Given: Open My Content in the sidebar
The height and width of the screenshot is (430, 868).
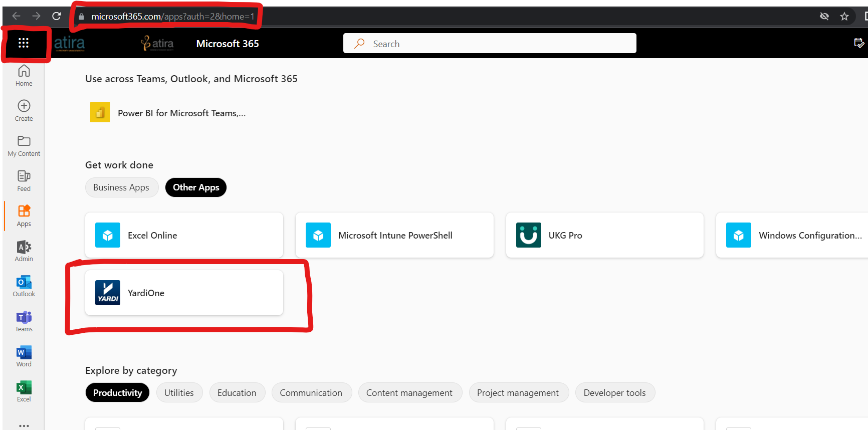Looking at the screenshot, I should pos(24,146).
